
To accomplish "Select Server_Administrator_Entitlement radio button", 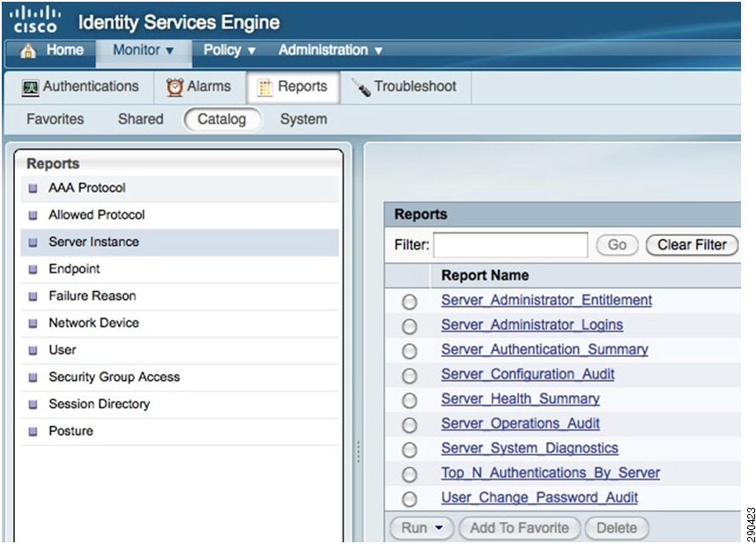I will [x=410, y=302].
